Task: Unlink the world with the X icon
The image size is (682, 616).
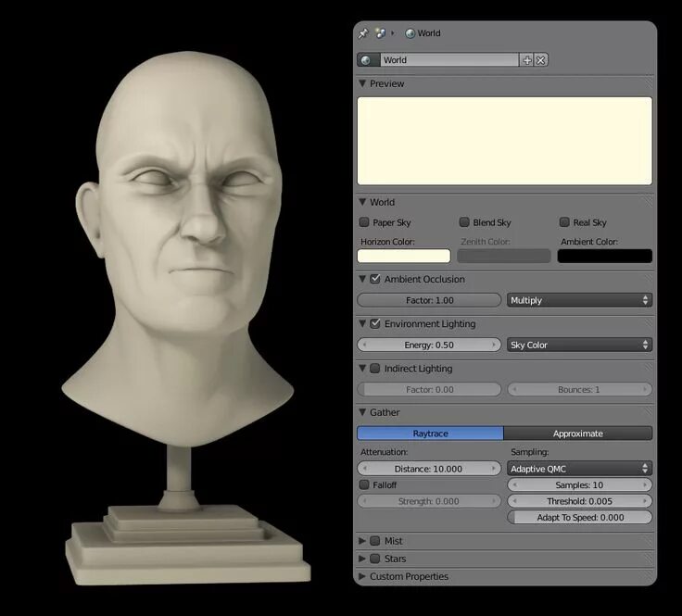Action: pos(540,60)
